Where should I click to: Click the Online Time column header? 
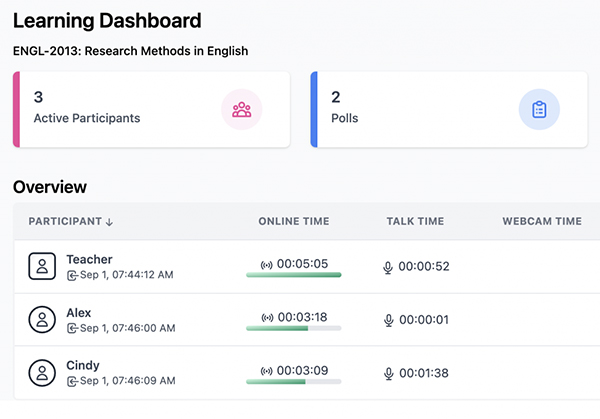(x=293, y=221)
